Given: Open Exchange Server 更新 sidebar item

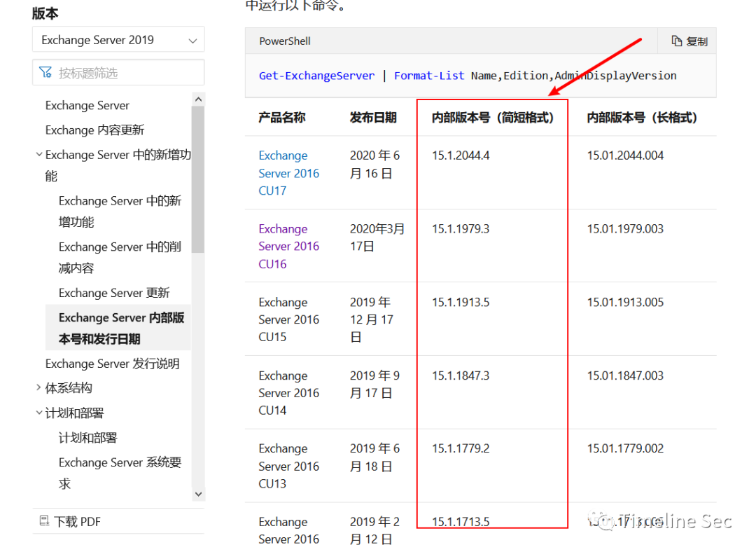Looking at the screenshot, I should point(114,293).
